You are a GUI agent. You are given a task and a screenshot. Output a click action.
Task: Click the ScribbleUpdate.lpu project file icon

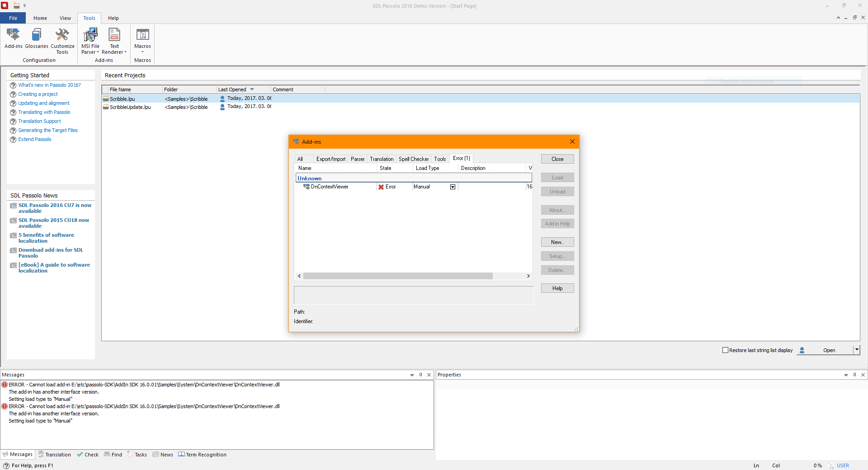click(106, 107)
